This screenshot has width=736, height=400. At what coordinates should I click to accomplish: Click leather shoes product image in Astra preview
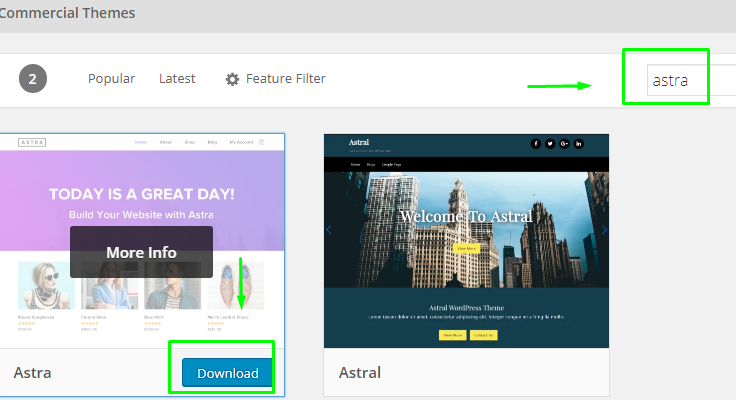pyautogui.click(x=236, y=285)
